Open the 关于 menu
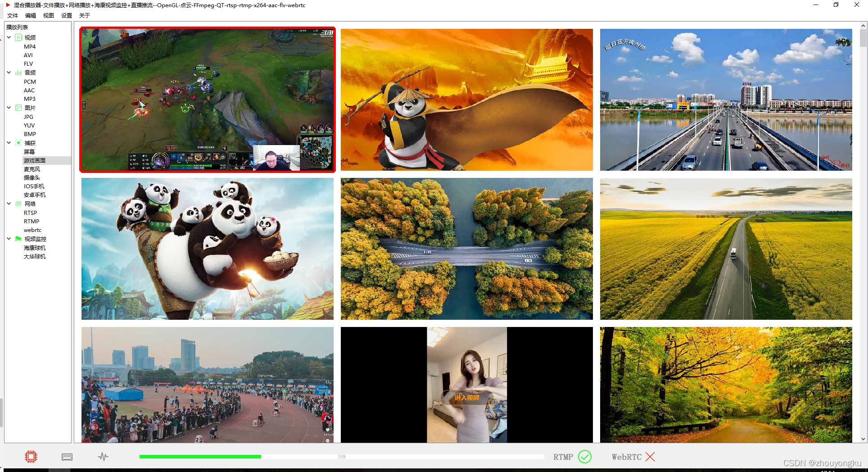The width and height of the screenshot is (868, 472). coord(85,15)
